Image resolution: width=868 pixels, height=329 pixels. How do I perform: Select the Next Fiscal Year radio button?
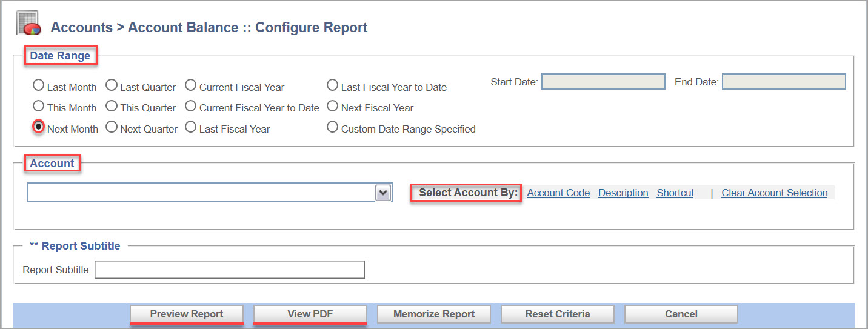(332, 106)
